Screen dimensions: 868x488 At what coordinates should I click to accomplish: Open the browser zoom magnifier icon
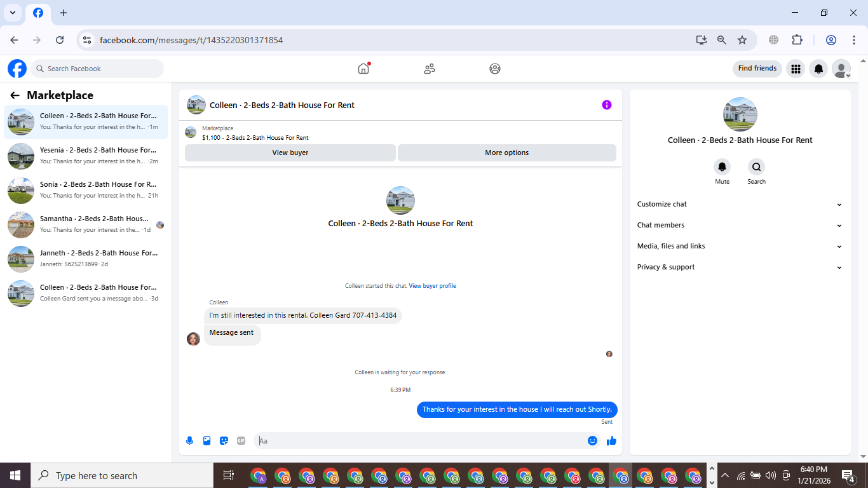pyautogui.click(x=722, y=40)
